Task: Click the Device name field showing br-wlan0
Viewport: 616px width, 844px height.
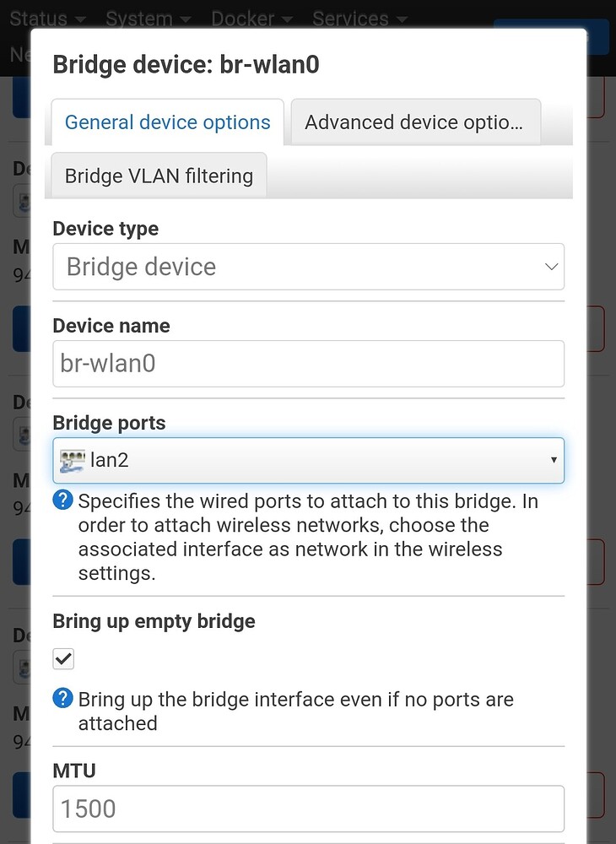Action: tap(308, 363)
